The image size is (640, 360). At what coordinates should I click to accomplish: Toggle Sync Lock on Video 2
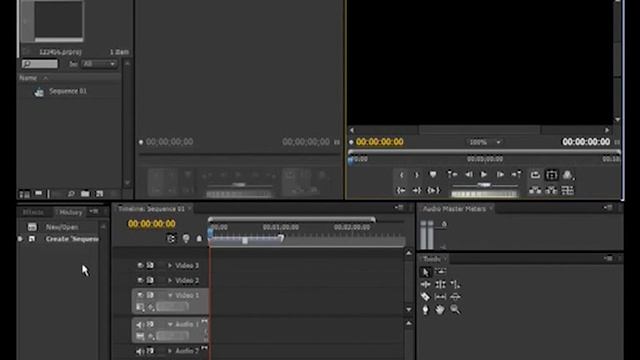[150, 280]
